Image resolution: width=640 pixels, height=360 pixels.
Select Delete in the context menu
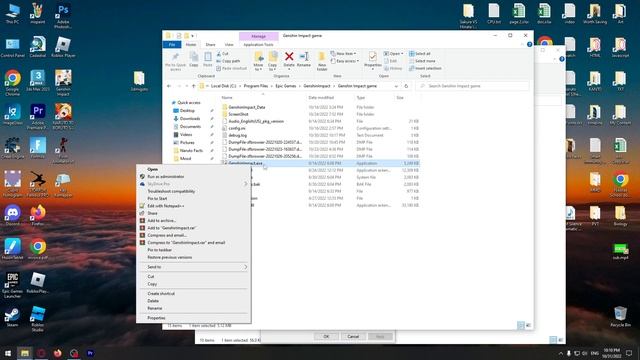[x=153, y=301]
